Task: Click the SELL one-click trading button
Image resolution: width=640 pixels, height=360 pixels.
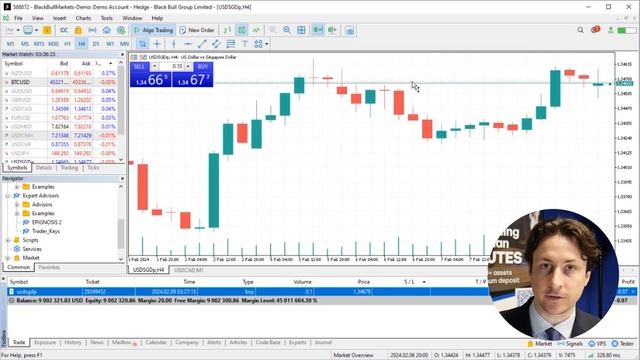Action: coord(150,75)
